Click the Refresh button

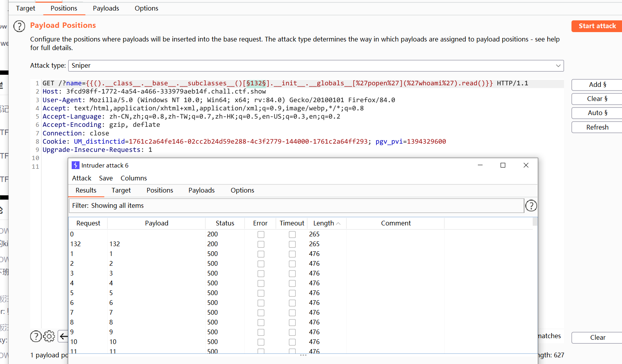point(597,127)
